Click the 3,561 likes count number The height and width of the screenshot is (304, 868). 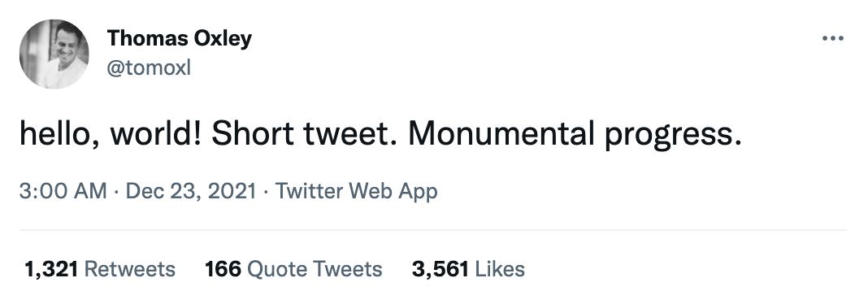click(x=440, y=270)
